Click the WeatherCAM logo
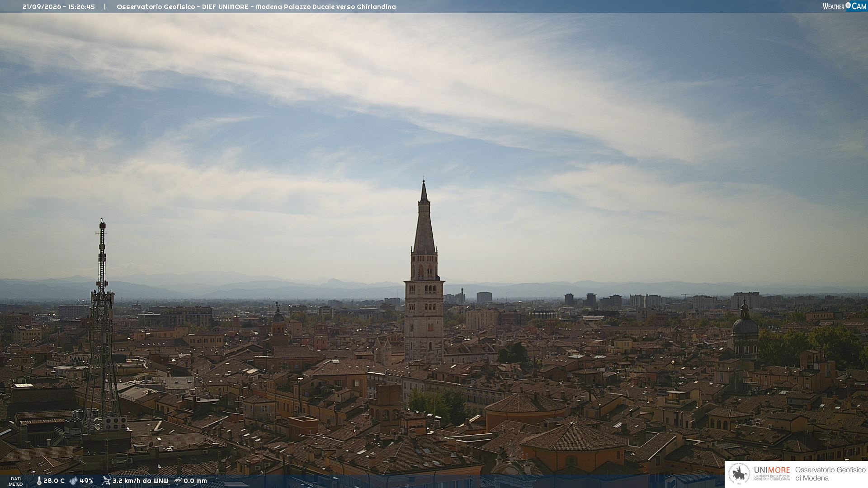This screenshot has height=488, width=868. (844, 6)
